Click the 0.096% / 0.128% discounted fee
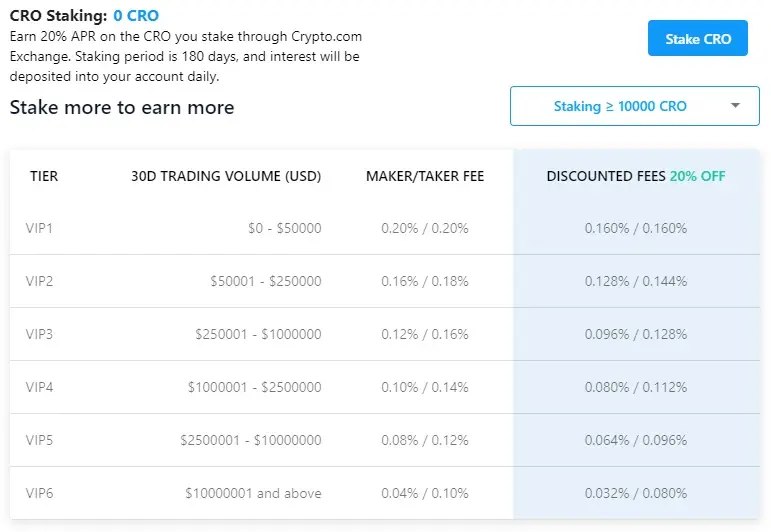The height and width of the screenshot is (532, 771). pos(636,334)
